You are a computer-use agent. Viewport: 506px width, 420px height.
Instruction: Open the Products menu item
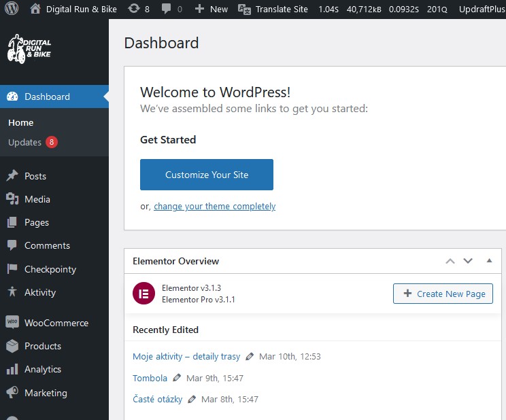[x=54, y=346]
